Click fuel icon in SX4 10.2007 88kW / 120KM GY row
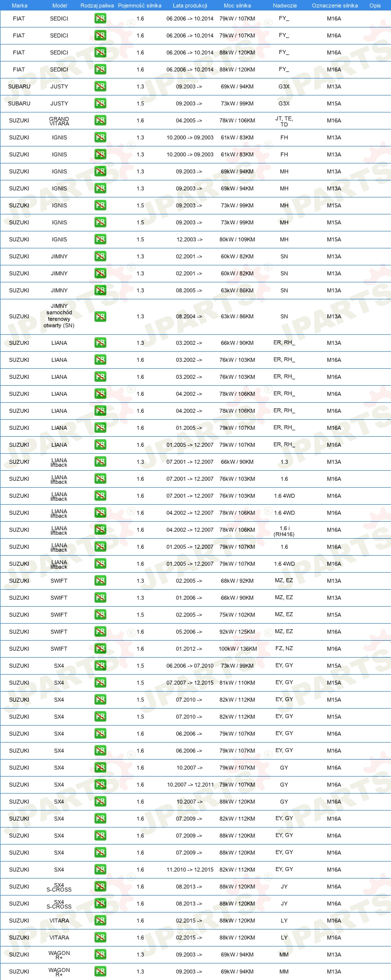The height and width of the screenshot is (980, 391). [x=100, y=802]
